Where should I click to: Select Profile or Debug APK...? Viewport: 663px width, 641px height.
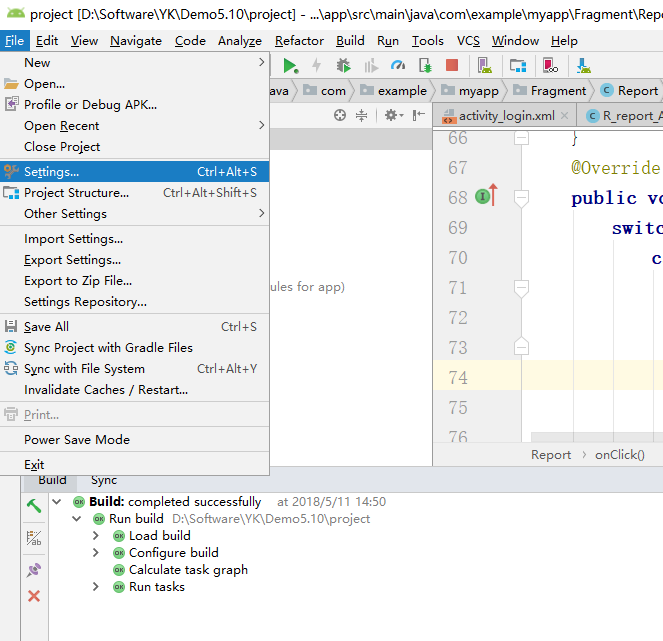134,104
